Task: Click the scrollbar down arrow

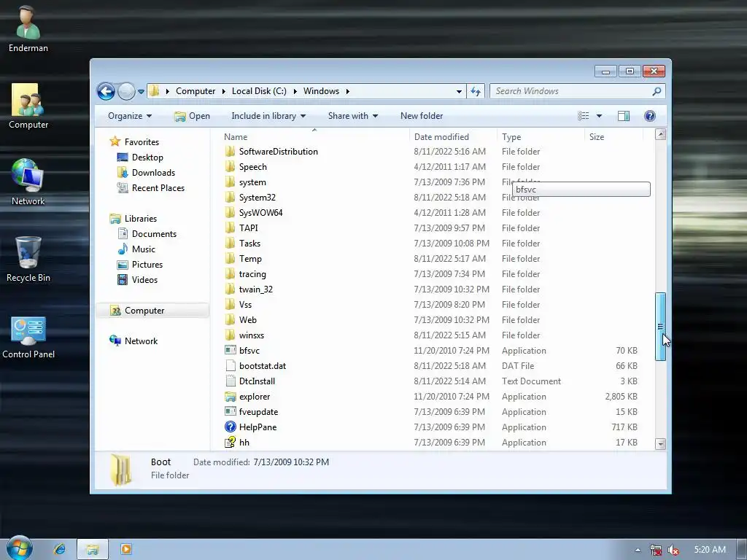Action: pos(660,444)
